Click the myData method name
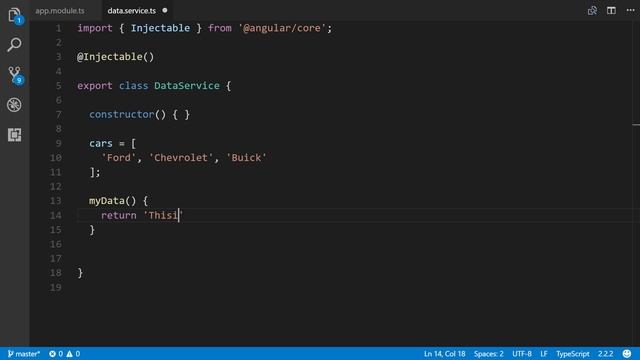This screenshot has height=360, width=640. pos(107,201)
